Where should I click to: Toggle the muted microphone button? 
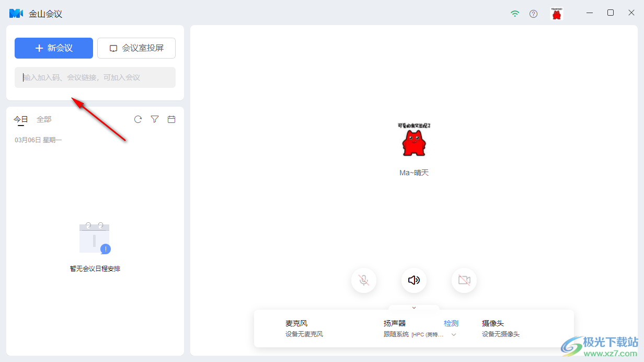pyautogui.click(x=364, y=280)
